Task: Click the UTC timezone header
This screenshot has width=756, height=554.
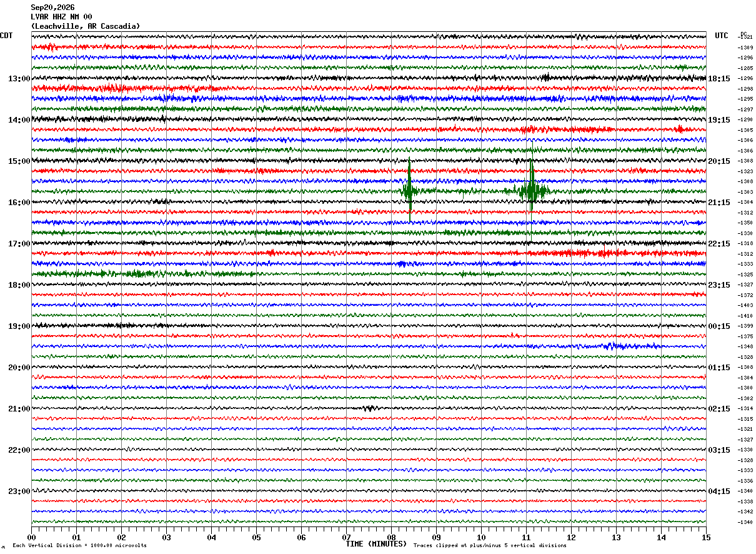Action: point(722,36)
